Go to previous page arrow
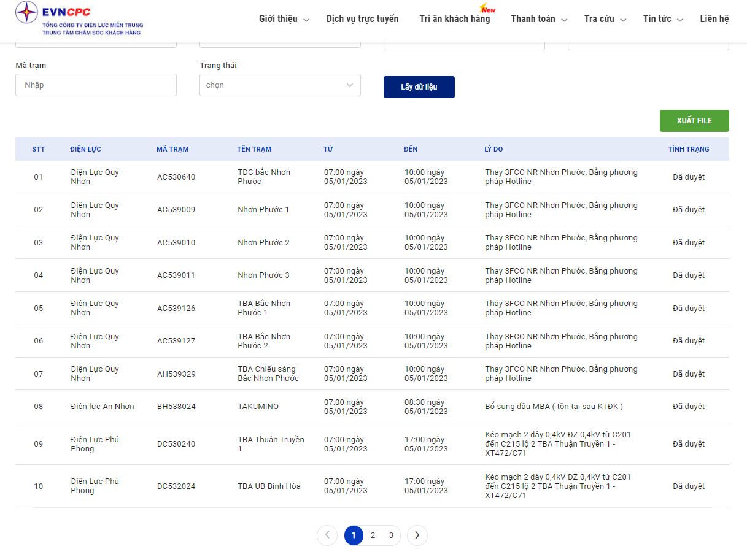Image resolution: width=747 pixels, height=560 pixels. (x=327, y=535)
